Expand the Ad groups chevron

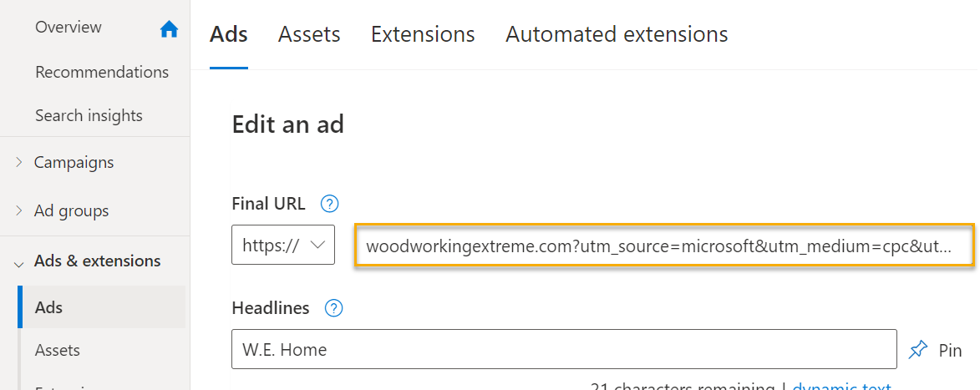19,211
